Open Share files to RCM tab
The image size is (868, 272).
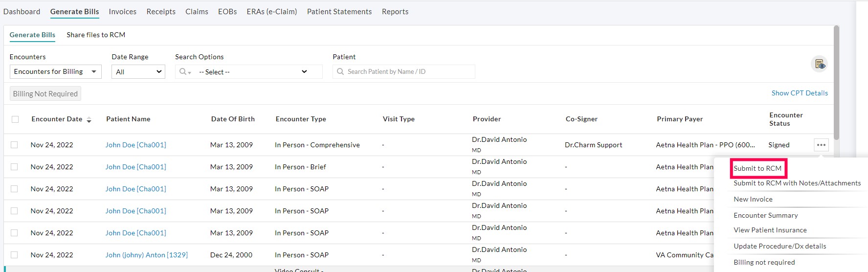point(96,35)
